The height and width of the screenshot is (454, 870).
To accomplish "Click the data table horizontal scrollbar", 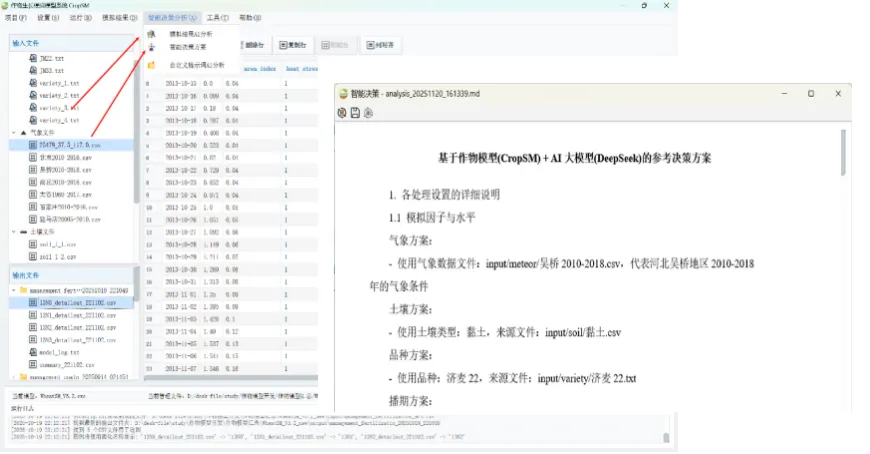I will coord(231,378).
